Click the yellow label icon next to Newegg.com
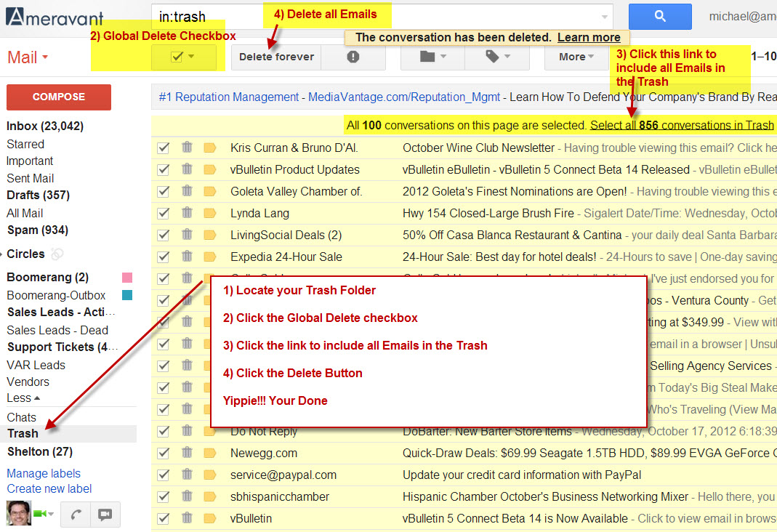This screenshot has width=777, height=532. pos(210,454)
